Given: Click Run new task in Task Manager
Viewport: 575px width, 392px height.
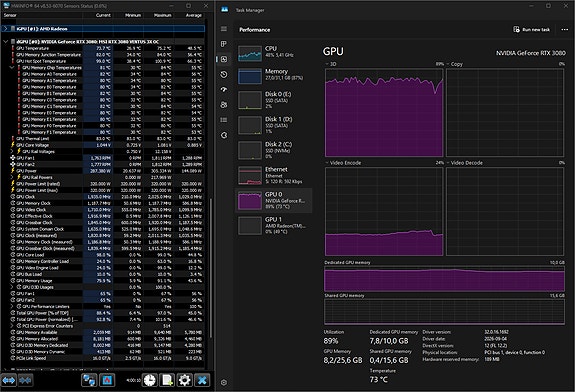Looking at the screenshot, I should tap(531, 29).
